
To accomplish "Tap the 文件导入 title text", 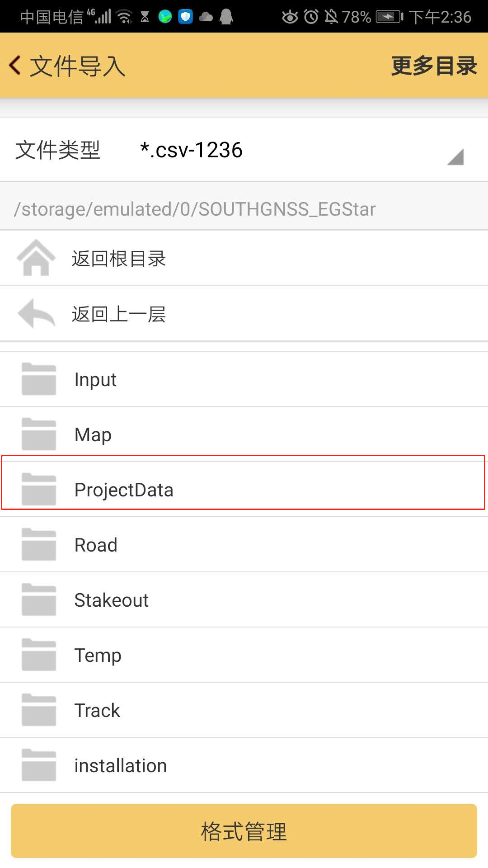I will (x=77, y=66).
